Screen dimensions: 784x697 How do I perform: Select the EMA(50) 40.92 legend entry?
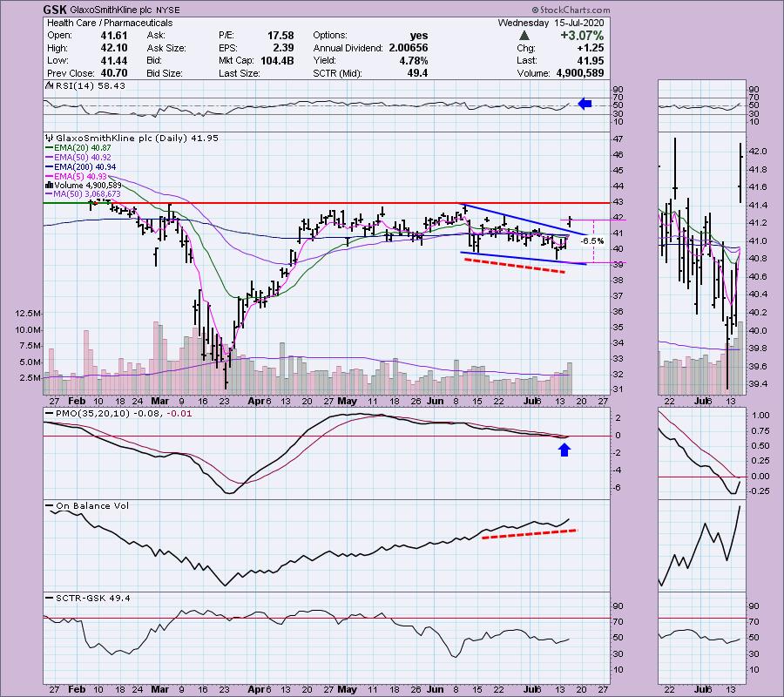[78, 158]
